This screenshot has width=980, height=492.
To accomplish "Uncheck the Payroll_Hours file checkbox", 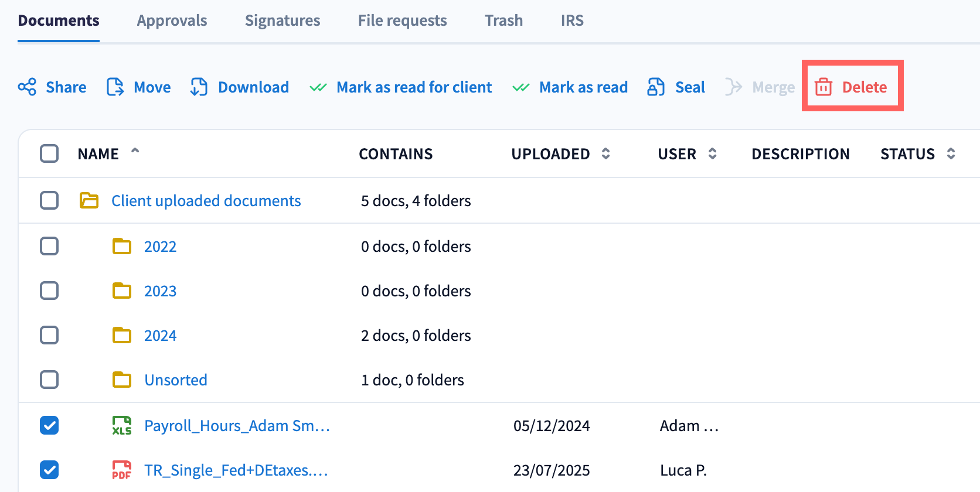I will [x=49, y=425].
